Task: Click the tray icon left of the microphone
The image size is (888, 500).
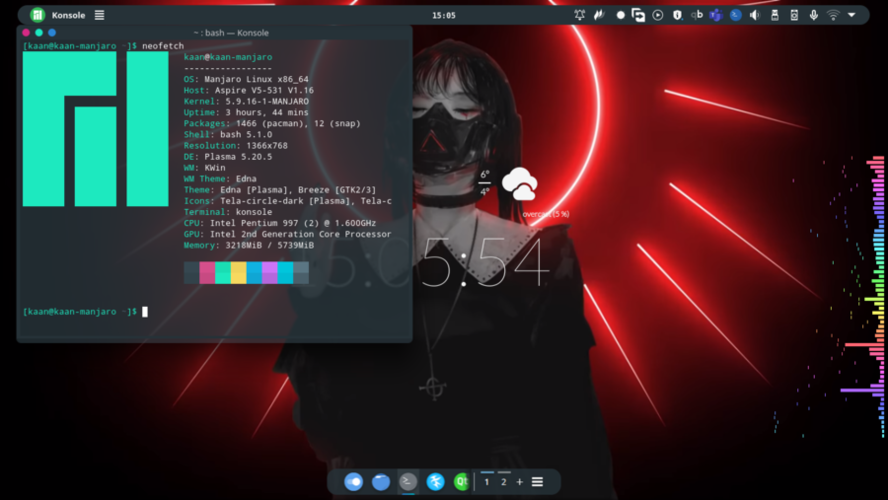Action: [794, 15]
